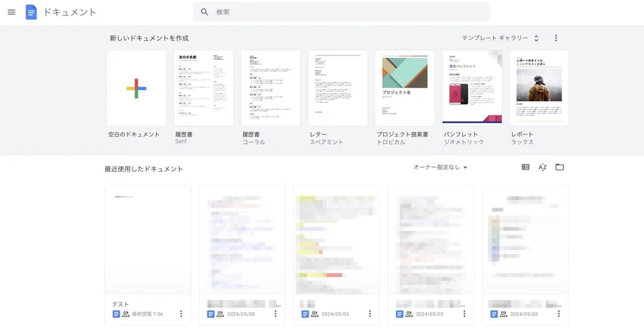Click the Docs file icon beside 2024/05/08
This screenshot has height=332, width=644.
[x=211, y=314]
